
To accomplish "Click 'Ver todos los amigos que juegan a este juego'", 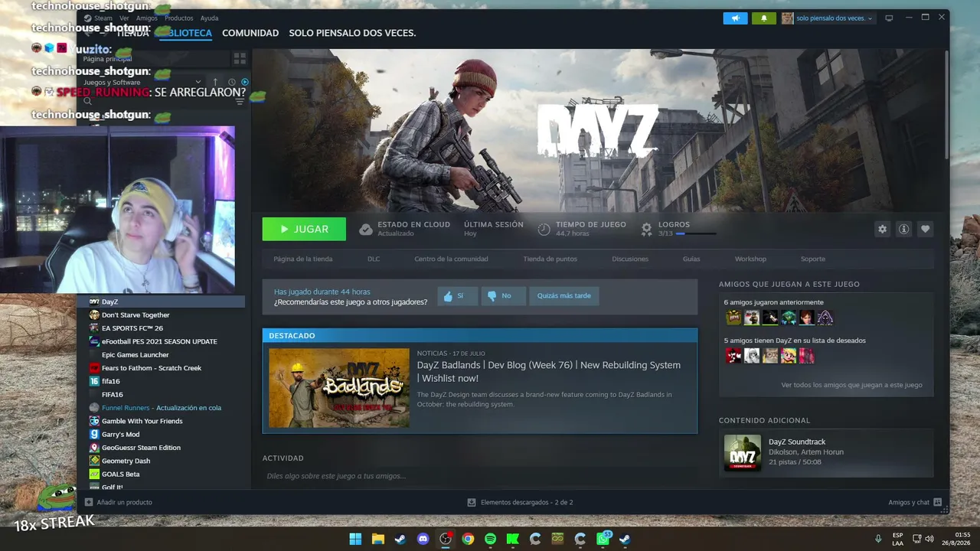I will pos(851,385).
